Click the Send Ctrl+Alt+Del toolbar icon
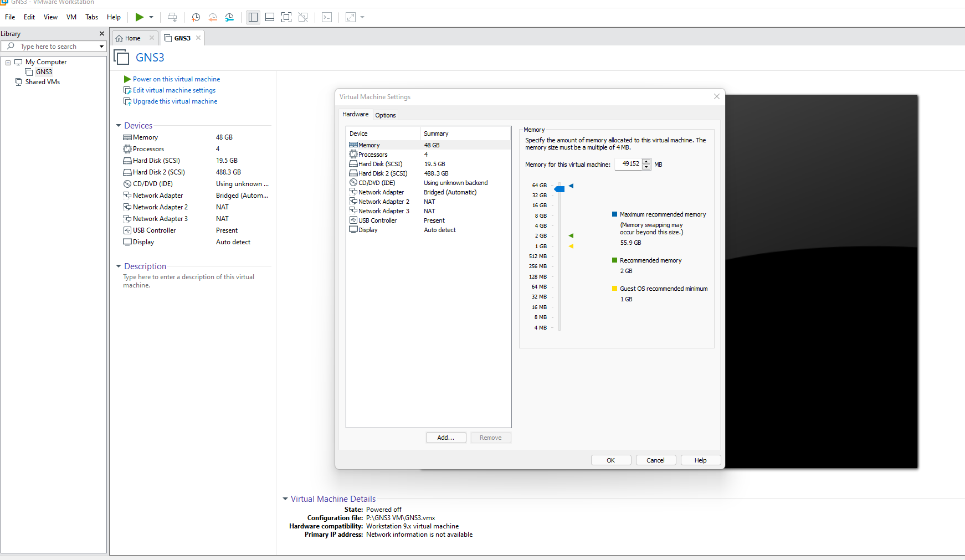The height and width of the screenshot is (560, 965). 172,17
